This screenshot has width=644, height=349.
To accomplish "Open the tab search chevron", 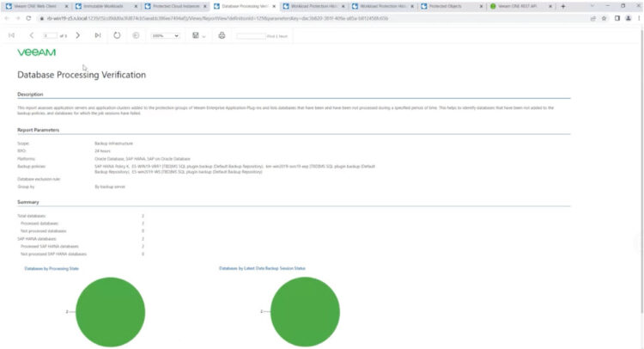I will (x=592, y=6).
